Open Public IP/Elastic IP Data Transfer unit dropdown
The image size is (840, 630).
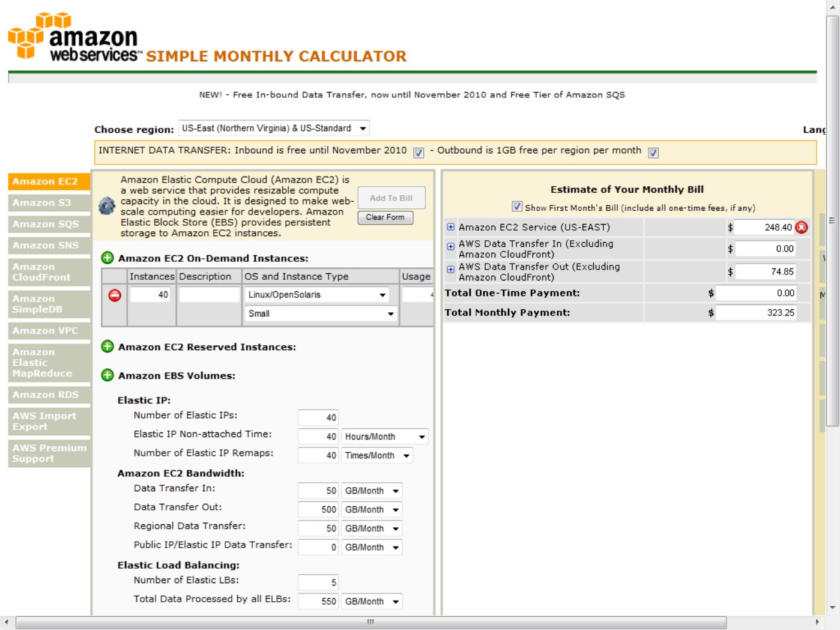click(x=372, y=547)
